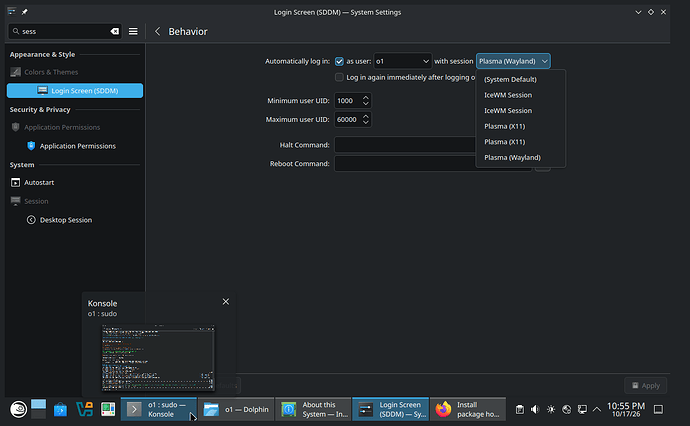690x426 pixels.
Task: Open the application launcher menu
Action: [18, 409]
